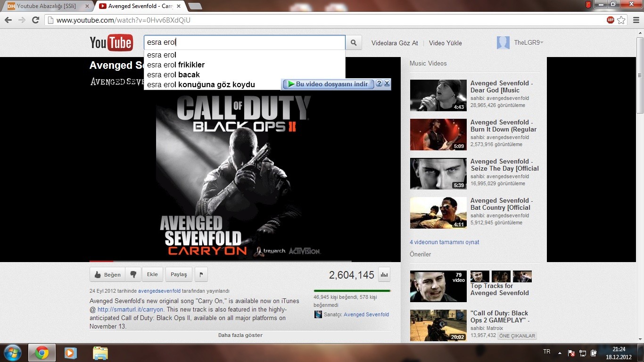Click the browser forward arrow

tap(22, 20)
